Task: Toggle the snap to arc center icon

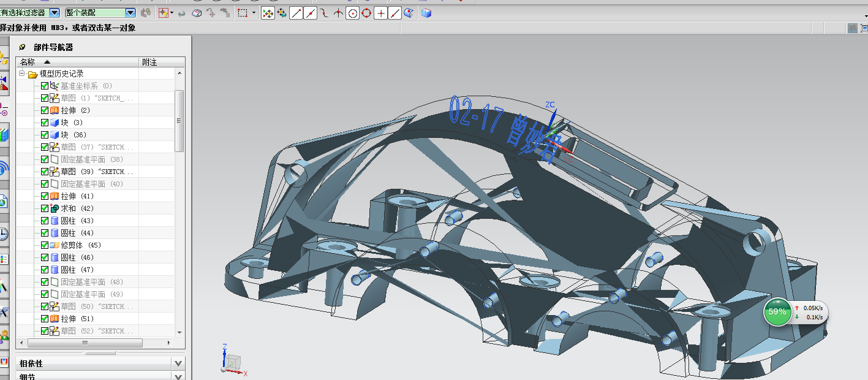Action: point(352,13)
